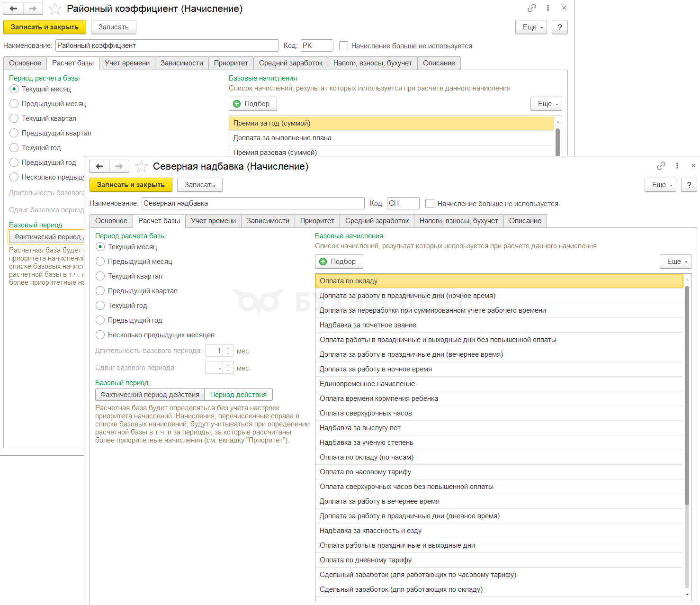Click back arrow in Северная надбавка window
This screenshot has width=700, height=605.
99,166
